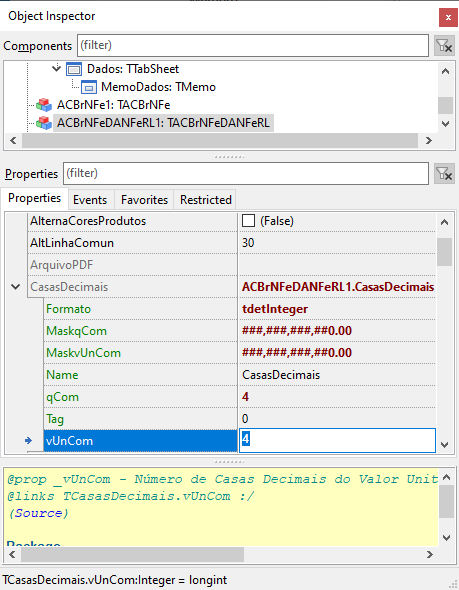This screenshot has width=459, height=590.
Task: Select the qCom property name
Action: click(x=62, y=397)
